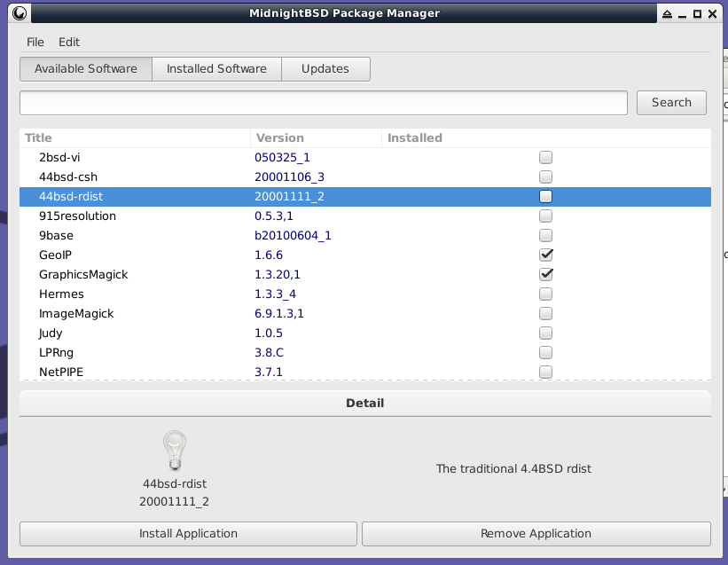Check the Installed box for 2bsd-vi
Screen dimensions: 728x565
coord(546,157)
